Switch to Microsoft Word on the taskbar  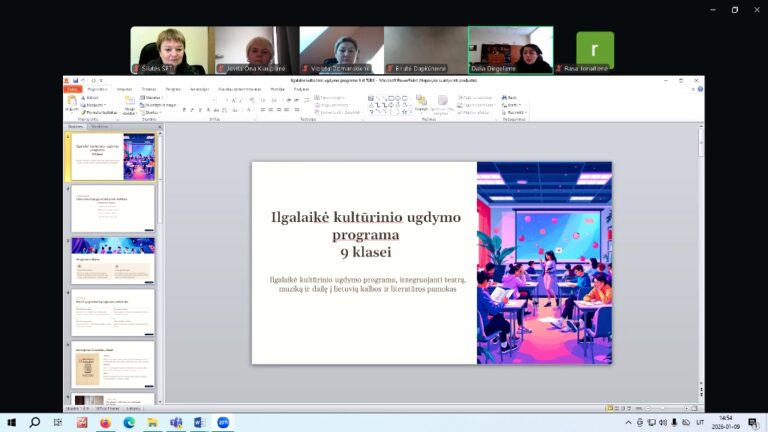[199, 422]
